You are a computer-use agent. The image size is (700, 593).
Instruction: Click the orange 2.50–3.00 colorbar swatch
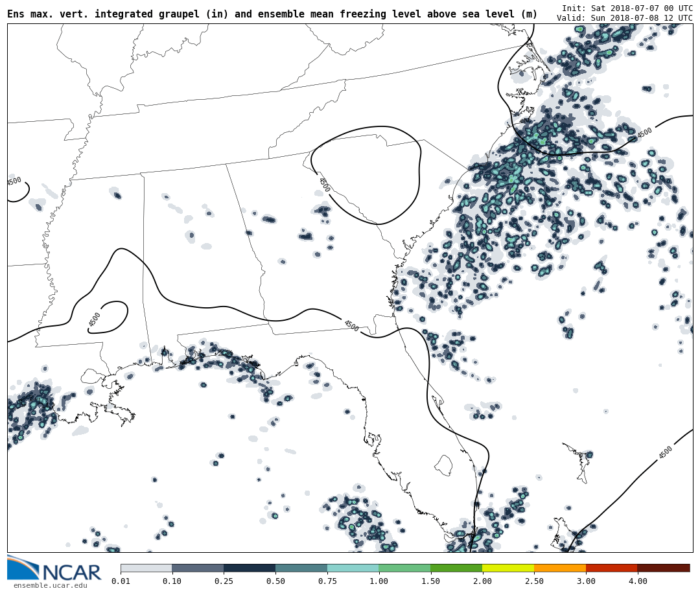tap(560, 568)
